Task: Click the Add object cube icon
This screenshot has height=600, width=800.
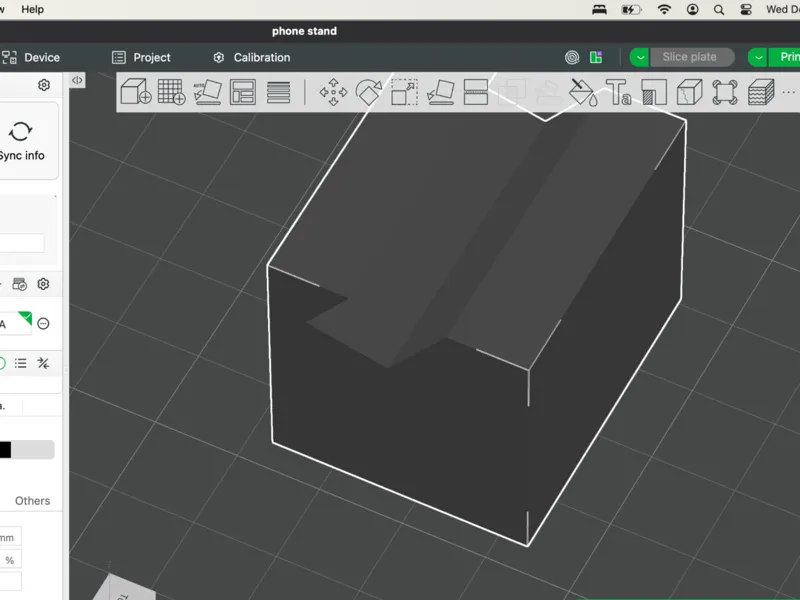Action: pyautogui.click(x=136, y=92)
